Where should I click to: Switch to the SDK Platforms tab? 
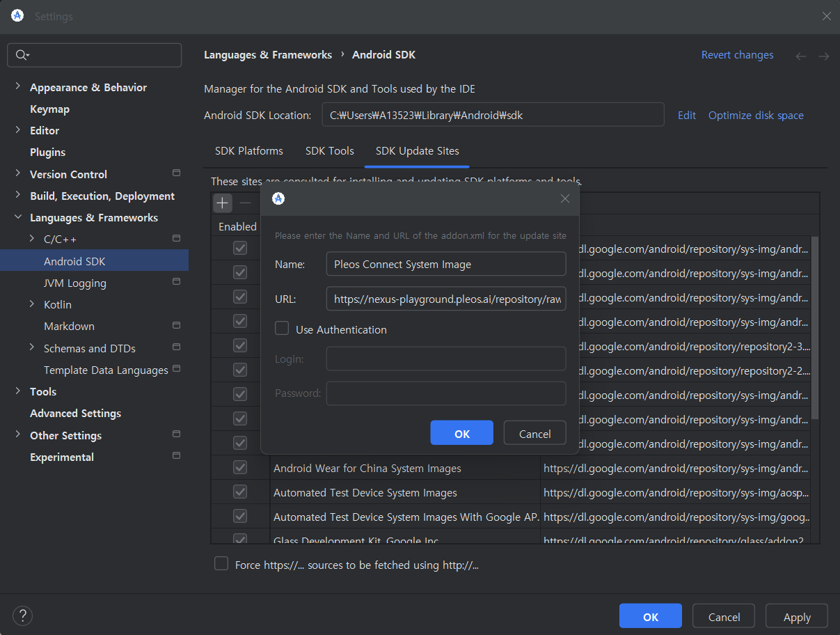click(248, 151)
